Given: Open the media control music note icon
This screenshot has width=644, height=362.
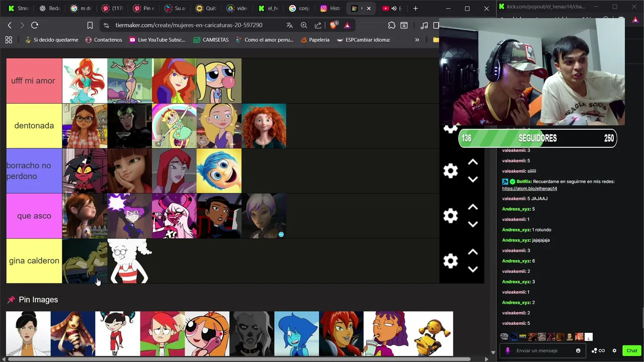Looking at the screenshot, I should point(424,25).
